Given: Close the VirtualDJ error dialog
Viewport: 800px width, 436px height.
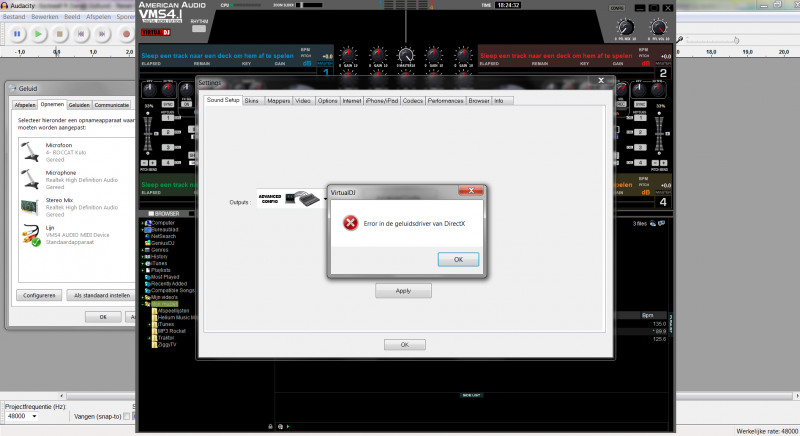Looking at the screenshot, I should 471,191.
